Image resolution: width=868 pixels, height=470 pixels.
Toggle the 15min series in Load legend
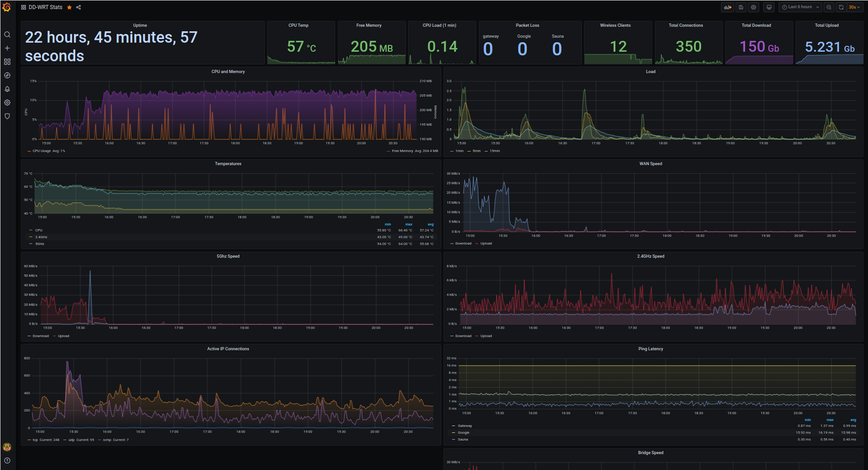click(x=495, y=151)
